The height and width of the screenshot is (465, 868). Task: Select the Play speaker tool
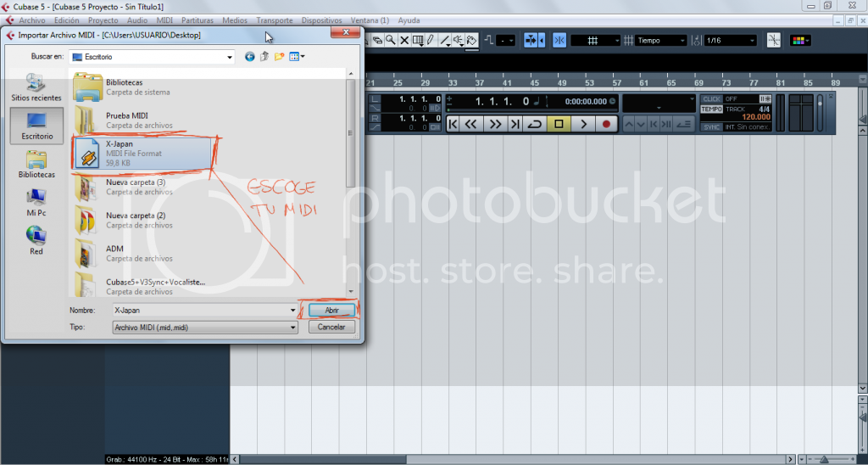[459, 41]
